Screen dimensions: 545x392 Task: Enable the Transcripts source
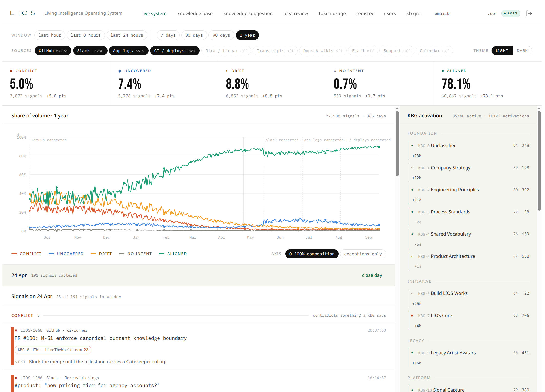point(275,51)
